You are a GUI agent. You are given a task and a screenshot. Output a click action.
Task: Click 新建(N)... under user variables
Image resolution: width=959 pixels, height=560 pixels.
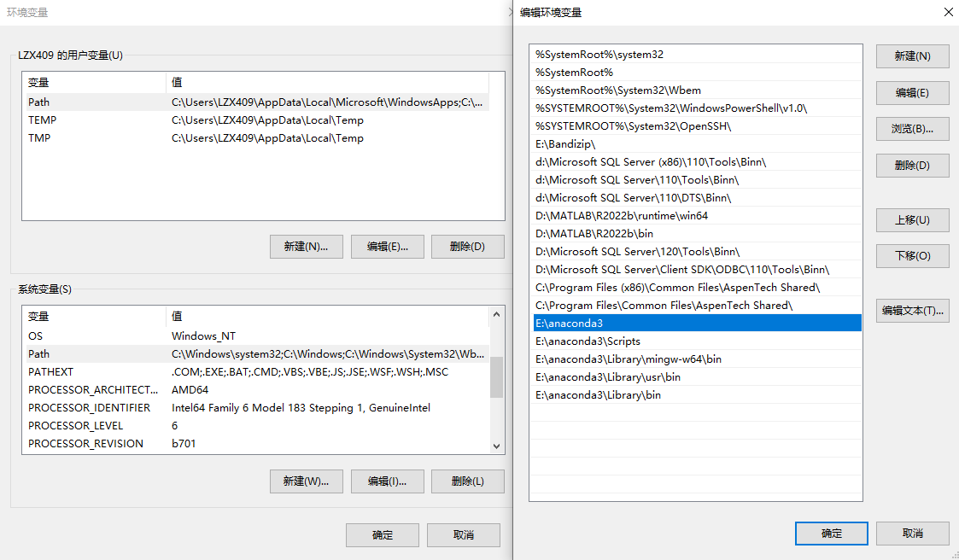[307, 247]
